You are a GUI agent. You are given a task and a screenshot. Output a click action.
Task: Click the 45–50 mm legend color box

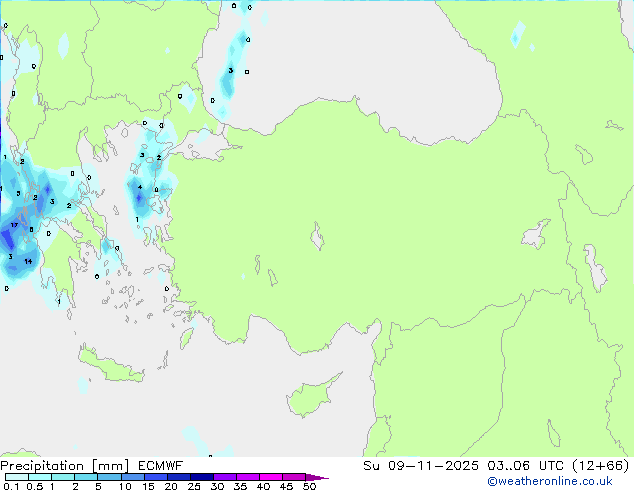[294, 477]
